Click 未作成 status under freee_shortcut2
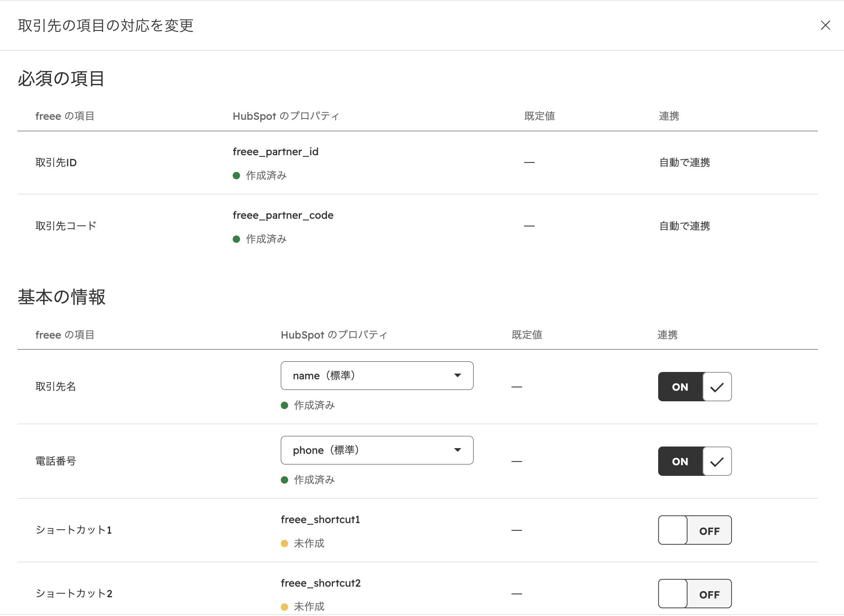The width and height of the screenshot is (844, 616). (303, 607)
